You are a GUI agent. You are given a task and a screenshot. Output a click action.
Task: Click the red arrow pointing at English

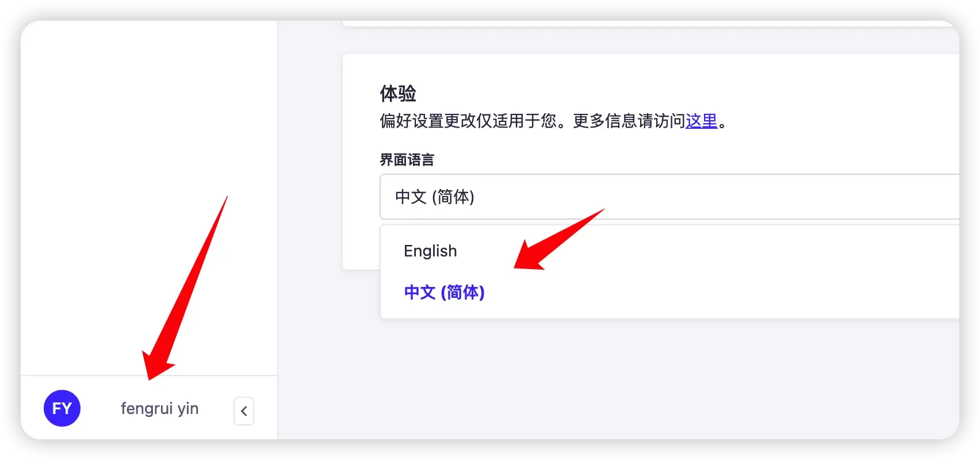[x=552, y=241]
